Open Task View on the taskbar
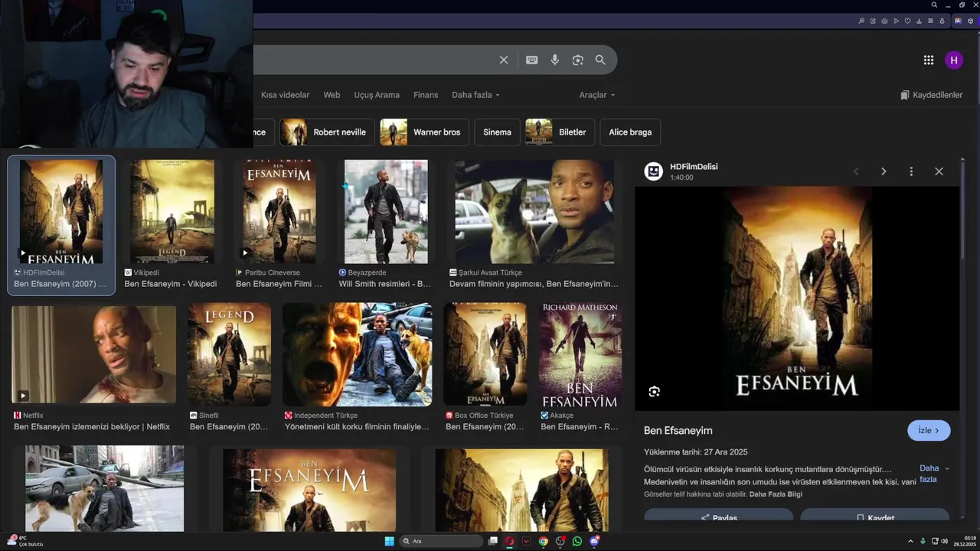This screenshot has width=980, height=551. [493, 541]
